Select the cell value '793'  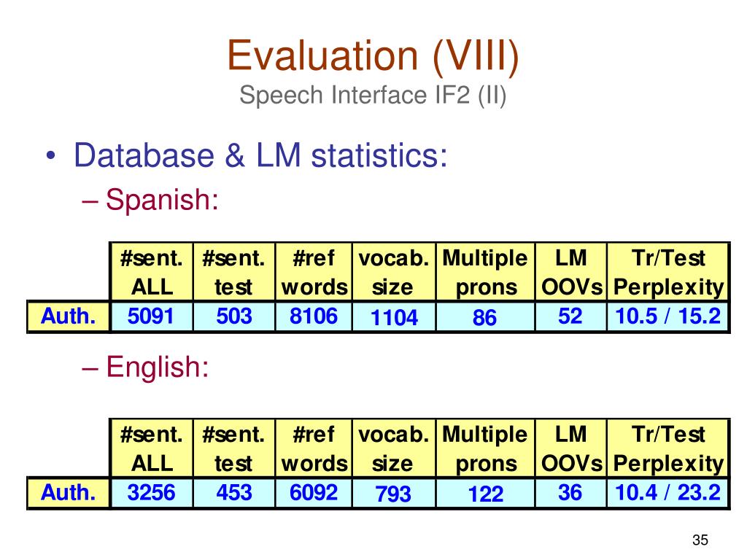[393, 494]
